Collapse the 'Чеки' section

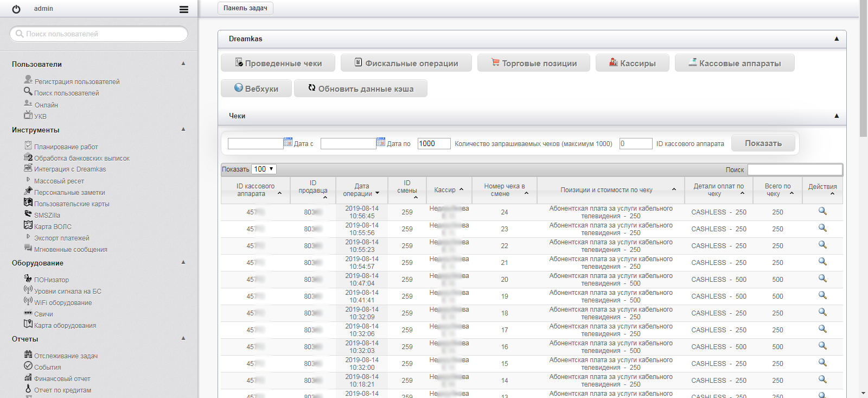(x=836, y=116)
